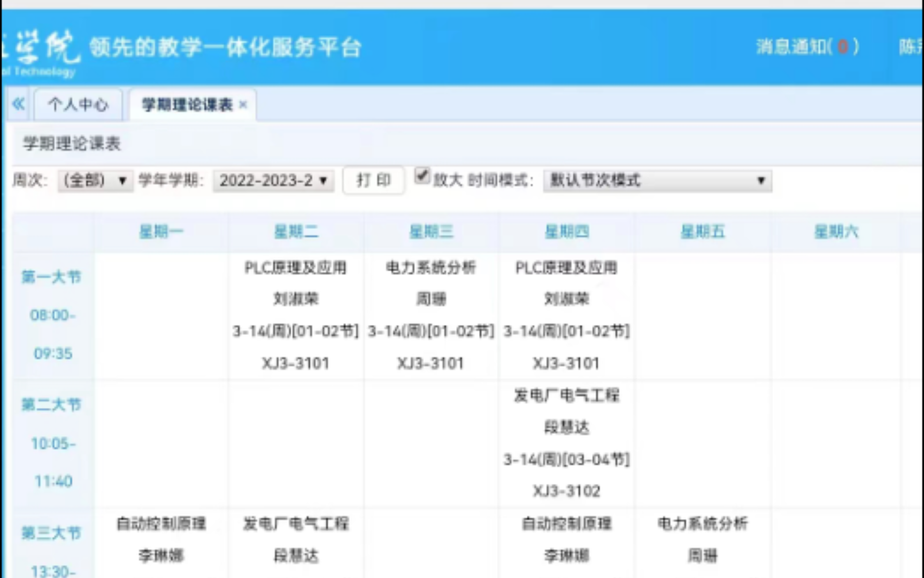Select Thursday first-period PLC原理及应用 course
Viewport: 924px width, 578px height.
point(566,268)
